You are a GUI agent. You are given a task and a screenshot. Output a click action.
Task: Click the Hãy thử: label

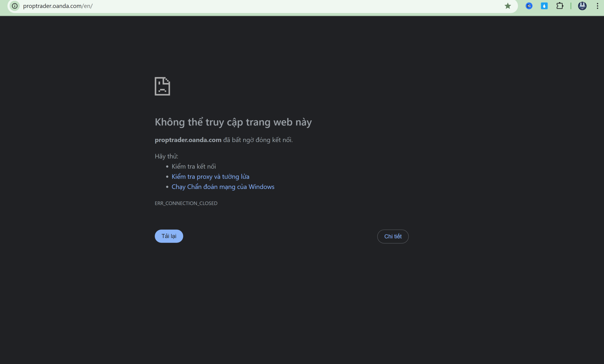point(166,156)
